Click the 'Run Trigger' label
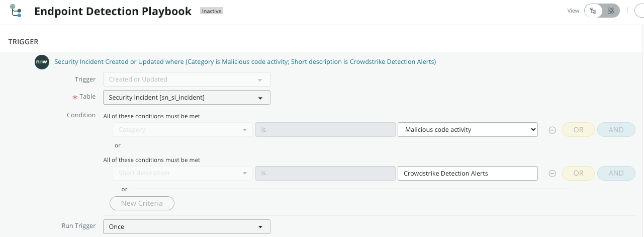Screen dimensions: 644x237 coord(78,226)
